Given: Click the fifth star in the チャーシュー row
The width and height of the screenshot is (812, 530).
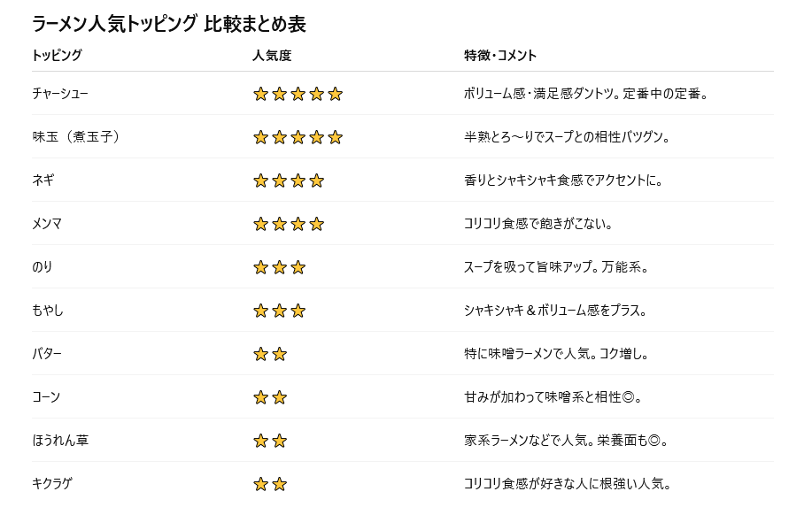Looking at the screenshot, I should [335, 94].
